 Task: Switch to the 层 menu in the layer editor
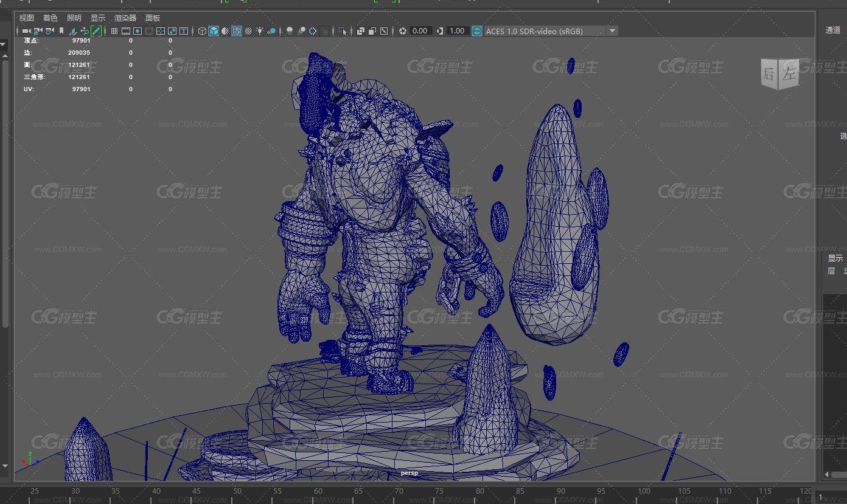click(831, 271)
